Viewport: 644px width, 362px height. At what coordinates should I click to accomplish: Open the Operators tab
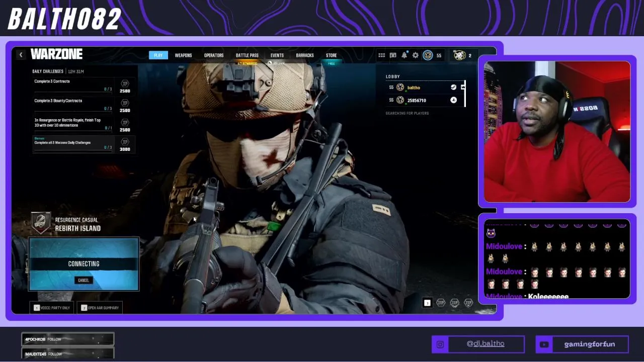coord(214,55)
